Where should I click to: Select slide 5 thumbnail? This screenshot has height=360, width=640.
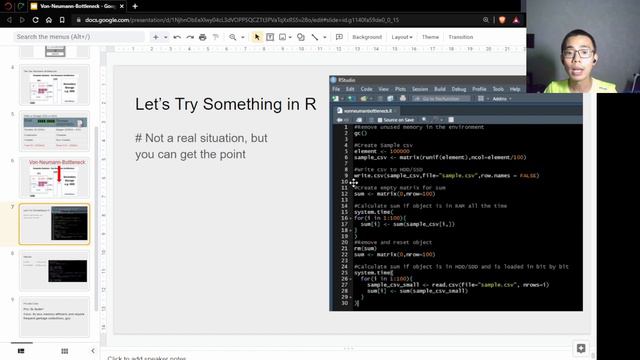click(54, 131)
